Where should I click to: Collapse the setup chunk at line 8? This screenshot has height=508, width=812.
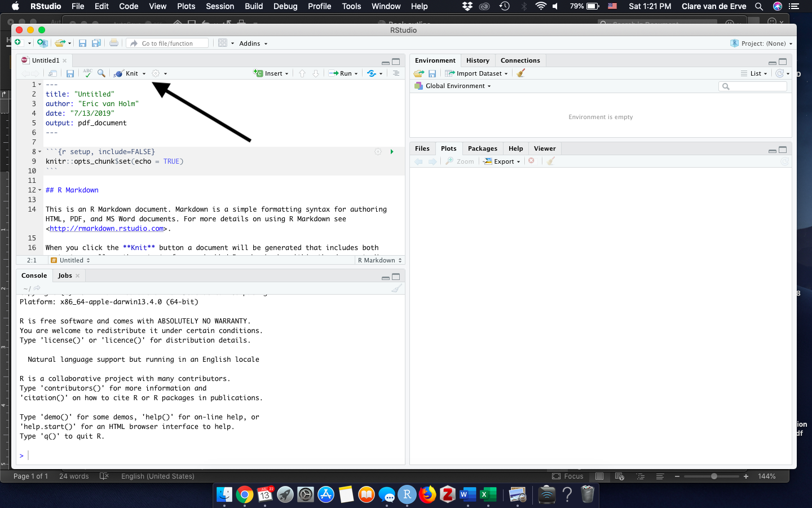[x=39, y=152]
